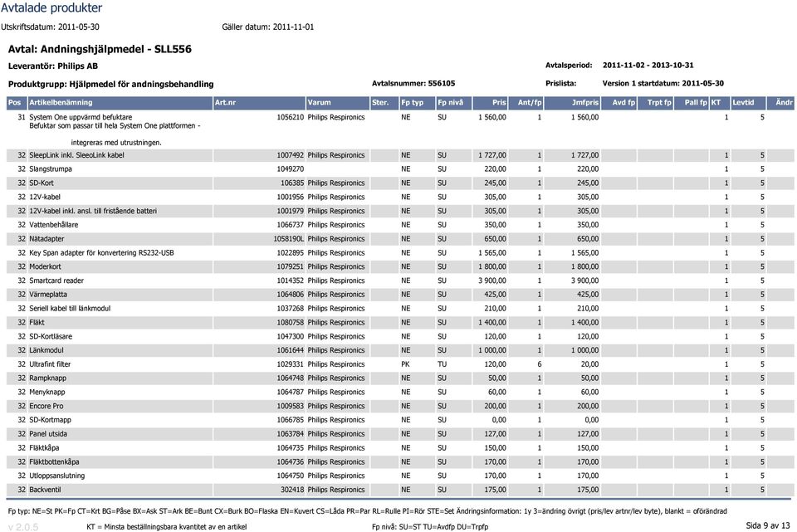Select the Slangstrumpa article name
The height and width of the screenshot is (532, 797).
(51, 169)
